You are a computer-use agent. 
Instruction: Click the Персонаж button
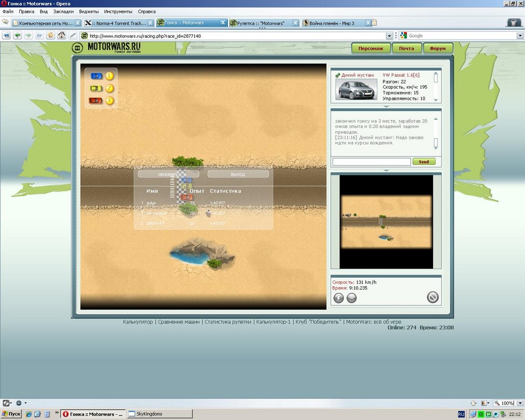pyautogui.click(x=371, y=48)
